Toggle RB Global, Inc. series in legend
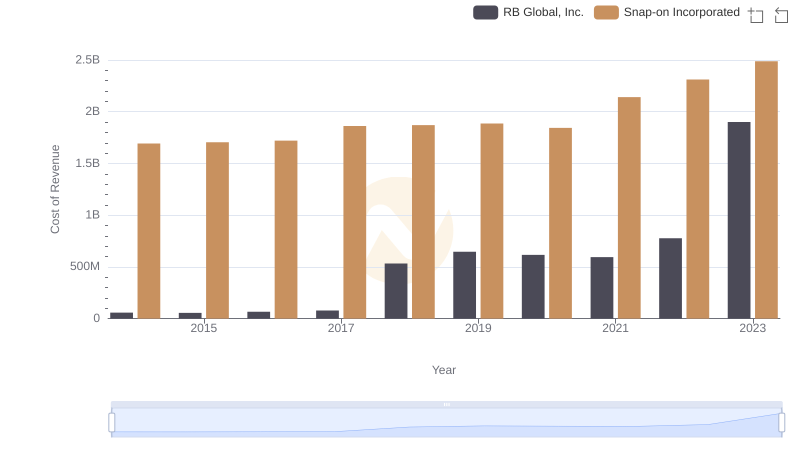800x461 pixels. (x=528, y=12)
